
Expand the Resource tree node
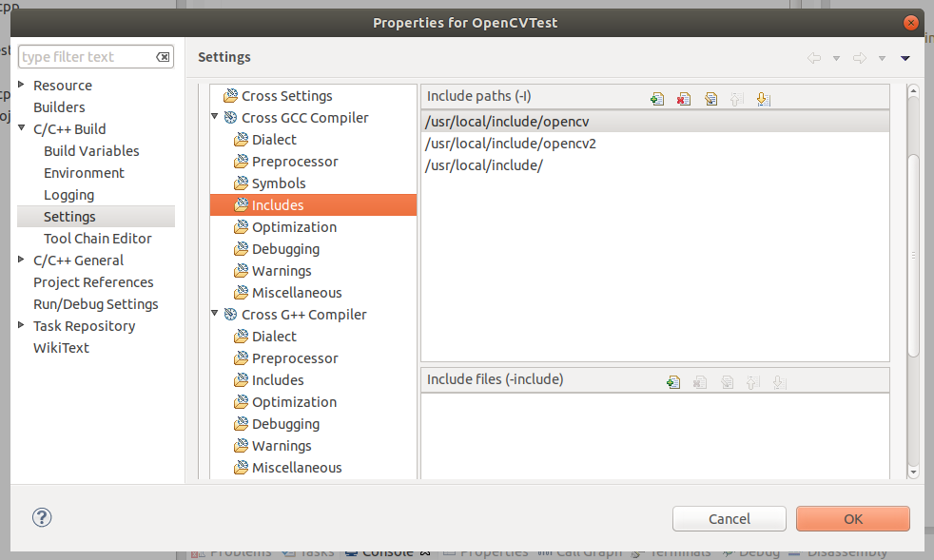tap(22, 85)
